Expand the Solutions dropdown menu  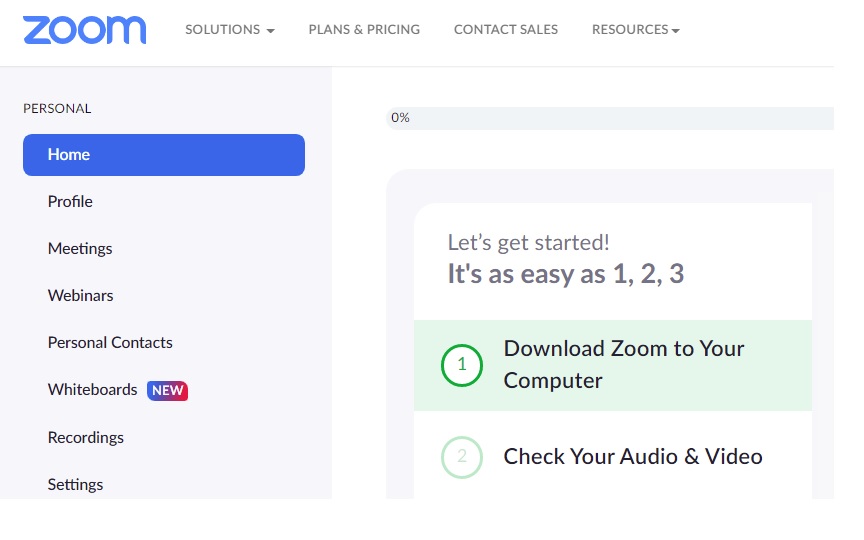tap(230, 30)
